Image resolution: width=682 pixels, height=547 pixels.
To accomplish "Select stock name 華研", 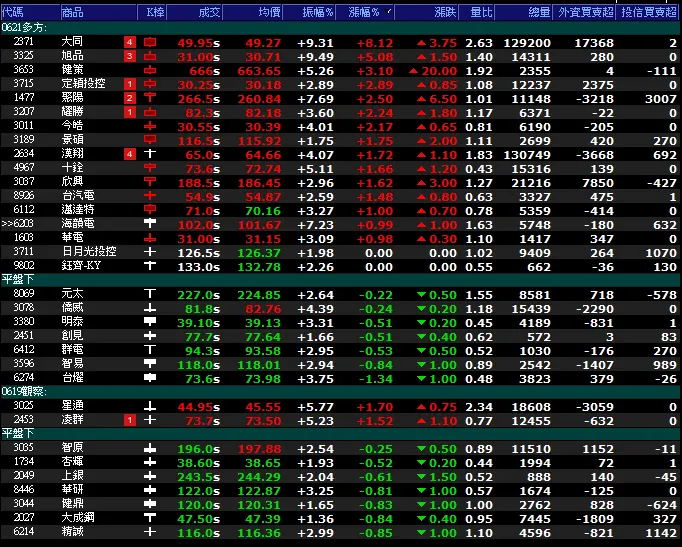I will click(72, 490).
